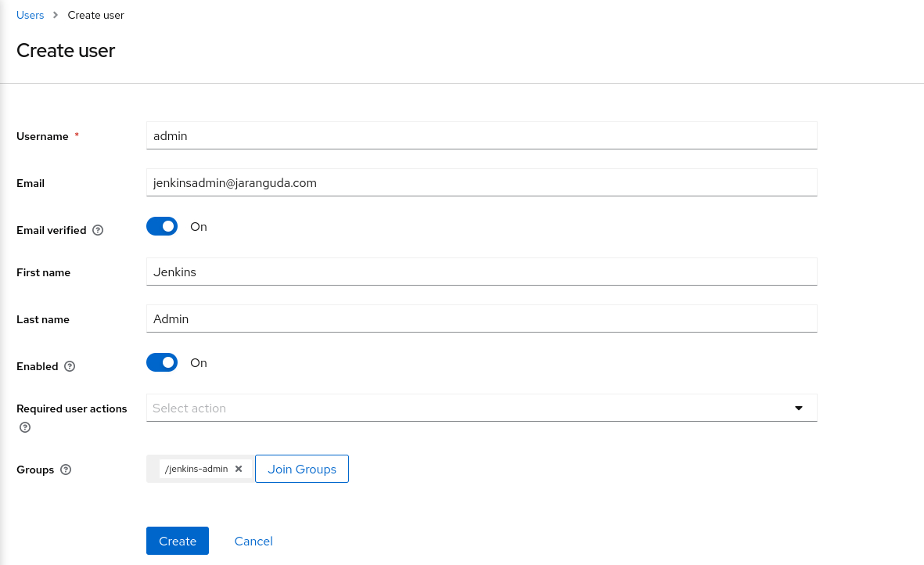Navigate to Users via the breadcrumb

coord(30,15)
